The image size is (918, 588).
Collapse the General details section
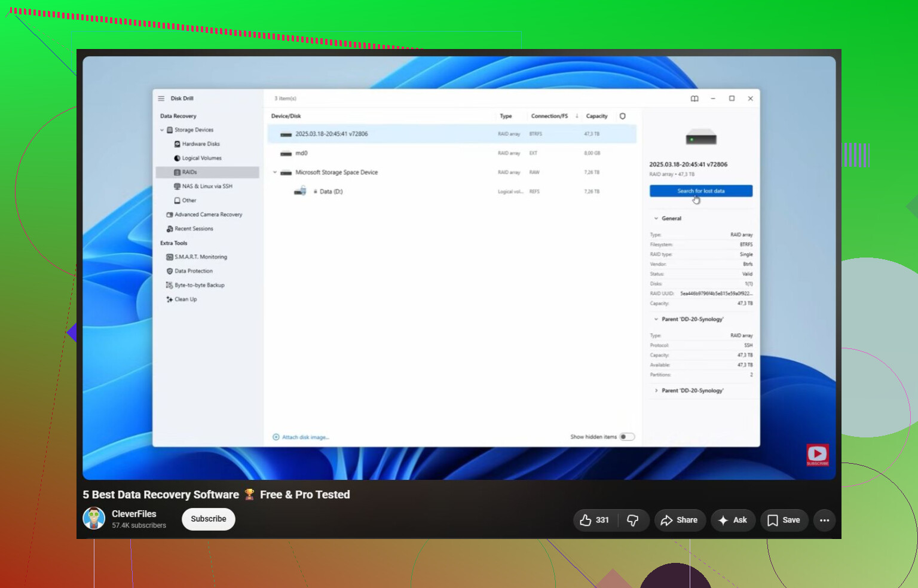click(x=656, y=219)
